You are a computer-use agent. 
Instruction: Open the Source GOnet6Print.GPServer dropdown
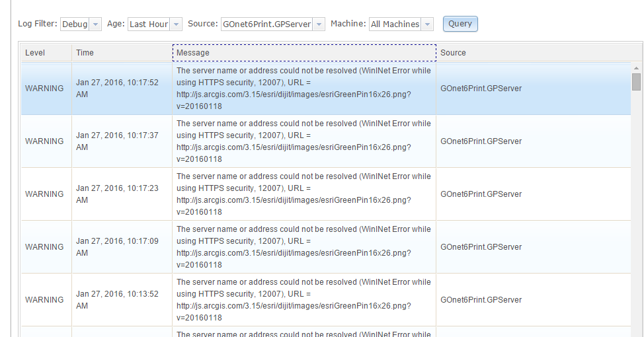(272, 24)
